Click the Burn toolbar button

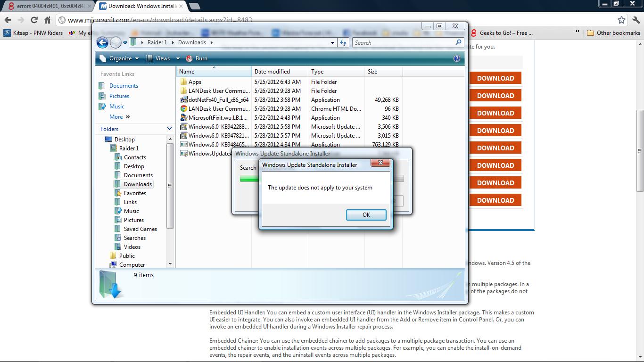[197, 58]
